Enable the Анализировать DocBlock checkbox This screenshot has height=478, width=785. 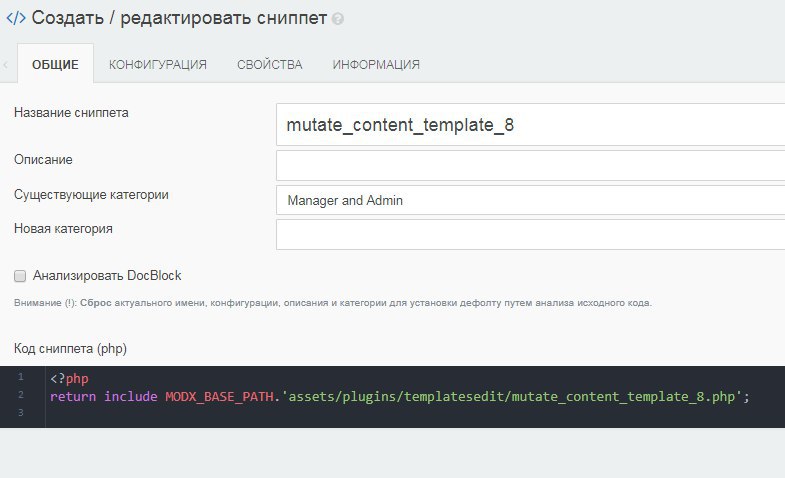[x=20, y=276]
